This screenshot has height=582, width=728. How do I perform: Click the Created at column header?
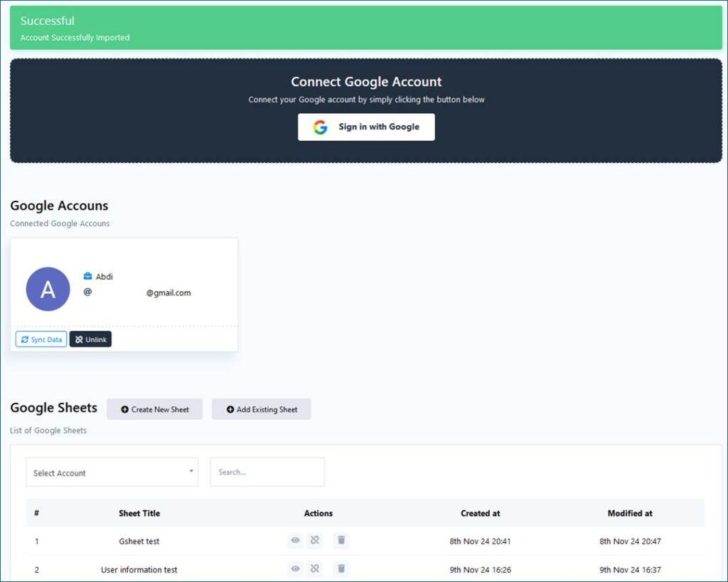[x=480, y=513]
